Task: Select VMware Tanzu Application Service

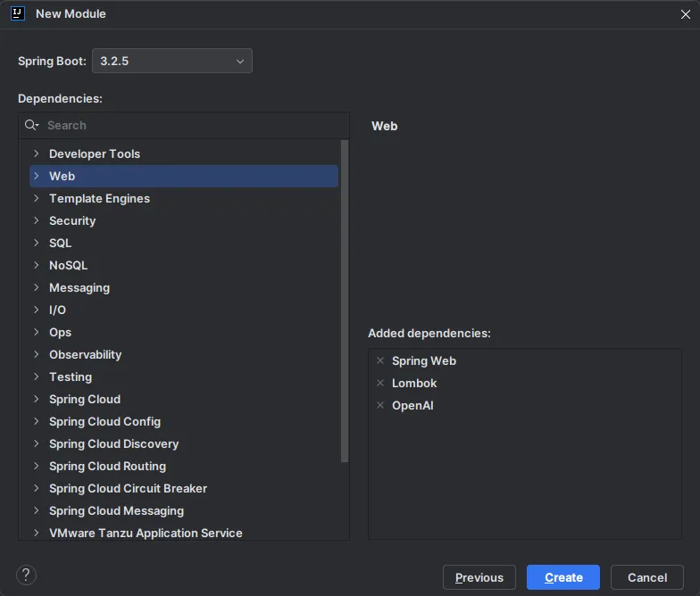Action: [x=146, y=534]
